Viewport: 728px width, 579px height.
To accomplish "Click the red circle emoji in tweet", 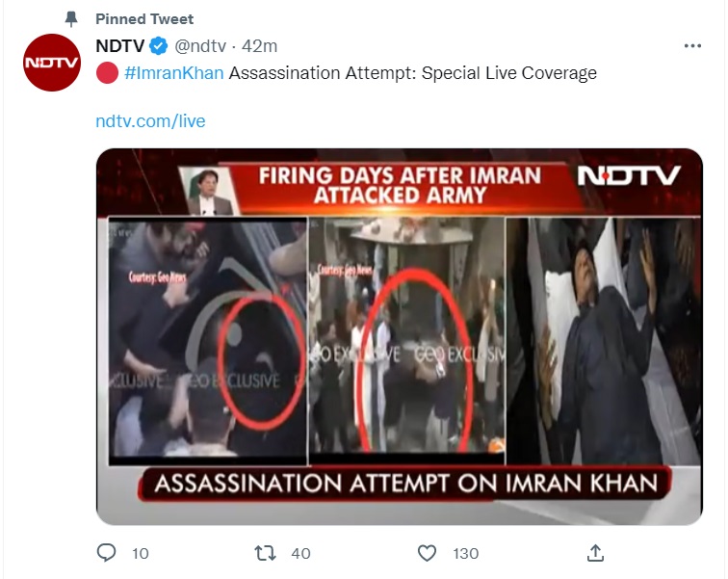I will pos(106,73).
